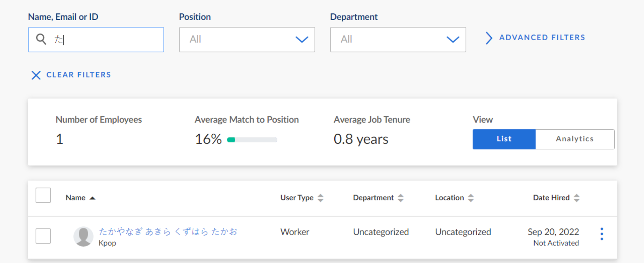Image resolution: width=644 pixels, height=263 pixels.
Task: Sort by Date Hired column arrows
Action: click(576, 198)
